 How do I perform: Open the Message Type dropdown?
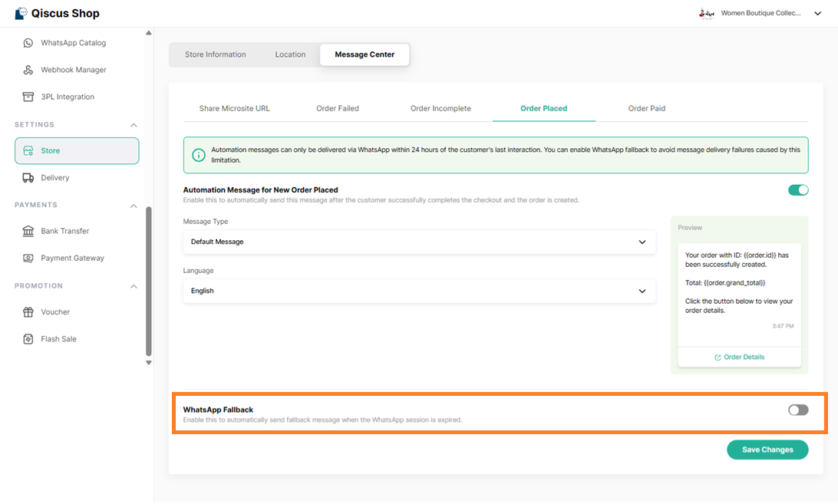[419, 242]
